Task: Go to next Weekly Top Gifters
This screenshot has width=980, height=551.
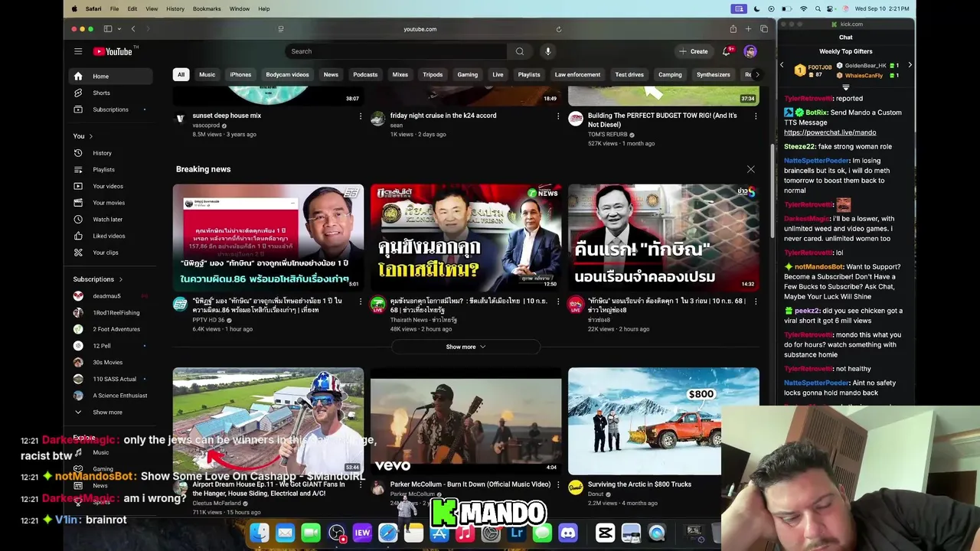Action: (910, 66)
